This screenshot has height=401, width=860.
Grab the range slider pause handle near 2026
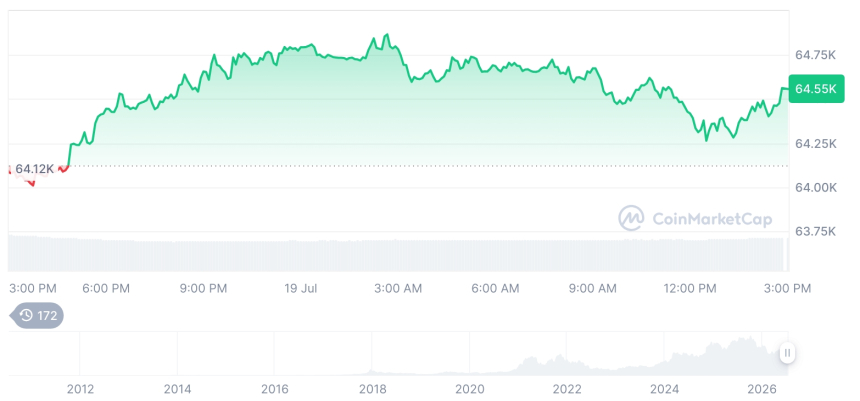click(x=787, y=353)
